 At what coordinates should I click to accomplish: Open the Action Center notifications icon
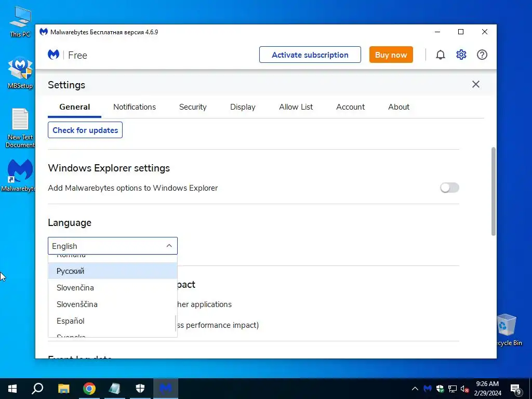tap(516, 389)
